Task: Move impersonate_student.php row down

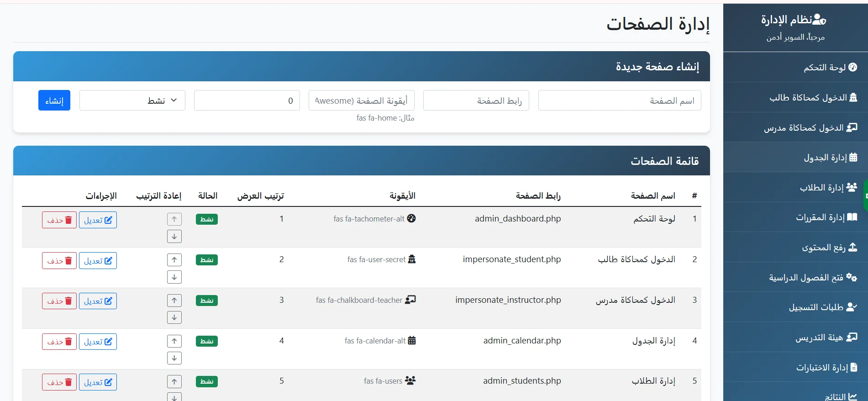Action: tap(174, 277)
